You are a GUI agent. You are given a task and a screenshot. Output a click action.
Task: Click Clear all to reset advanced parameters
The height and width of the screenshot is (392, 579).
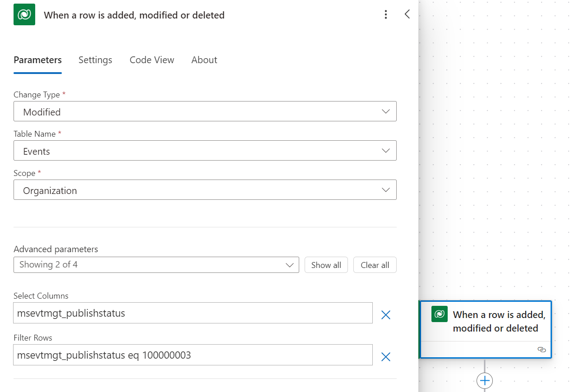[375, 265]
